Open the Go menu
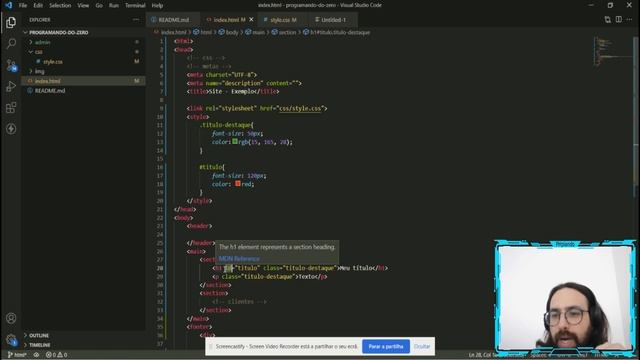Screen dimensions: 640x360 click(x=99, y=5)
